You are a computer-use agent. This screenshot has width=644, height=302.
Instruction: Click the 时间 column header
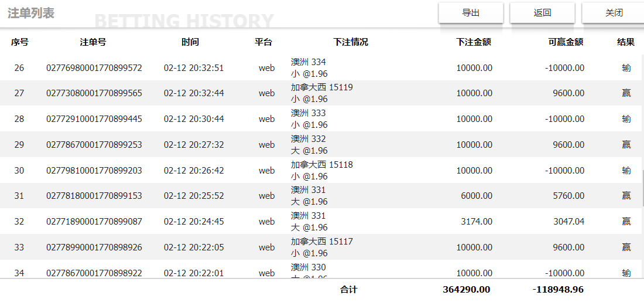[x=190, y=42]
